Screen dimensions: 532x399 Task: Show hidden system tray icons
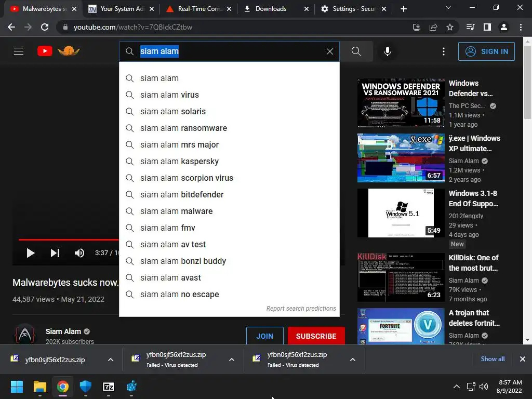457,387
